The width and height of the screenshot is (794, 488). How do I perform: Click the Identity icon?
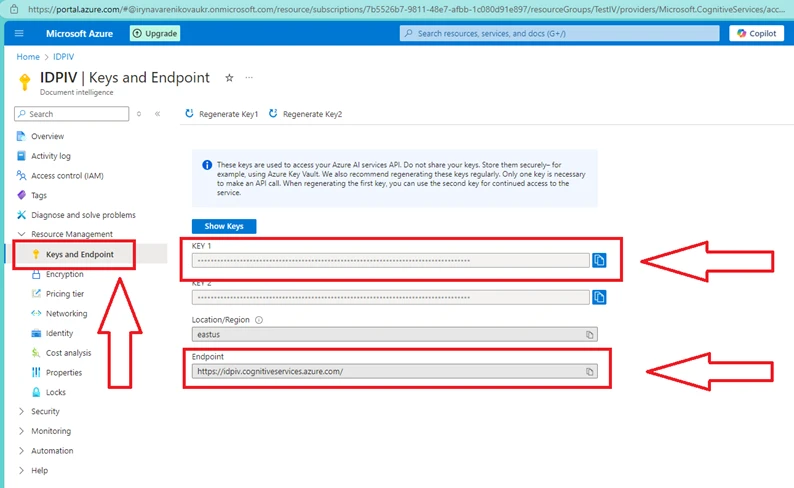point(36,333)
